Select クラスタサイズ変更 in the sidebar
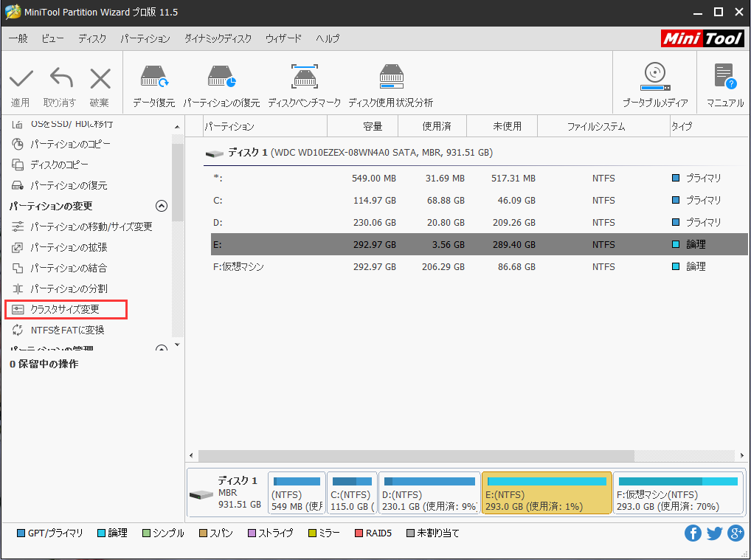751x560 pixels. (x=65, y=309)
